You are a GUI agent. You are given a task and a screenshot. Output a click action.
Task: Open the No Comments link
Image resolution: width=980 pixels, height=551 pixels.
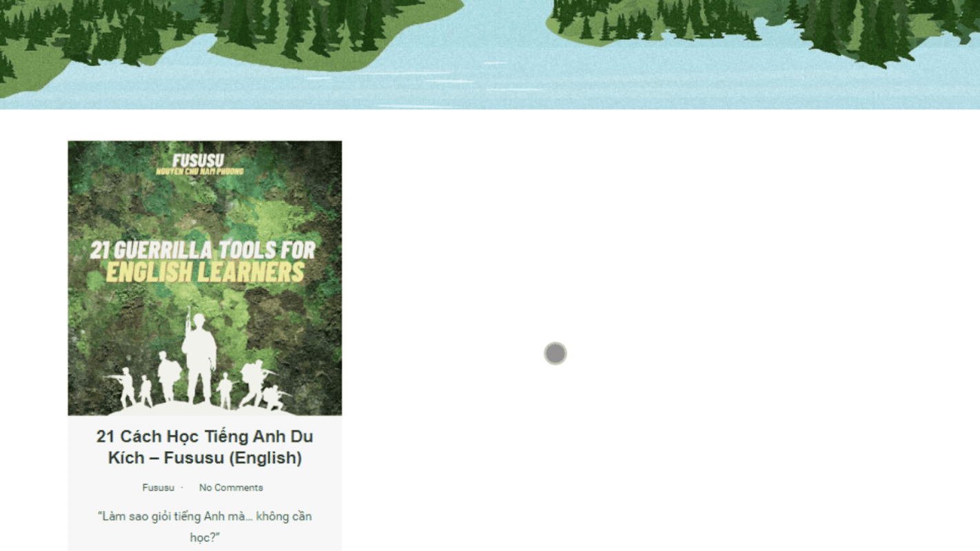point(231,488)
